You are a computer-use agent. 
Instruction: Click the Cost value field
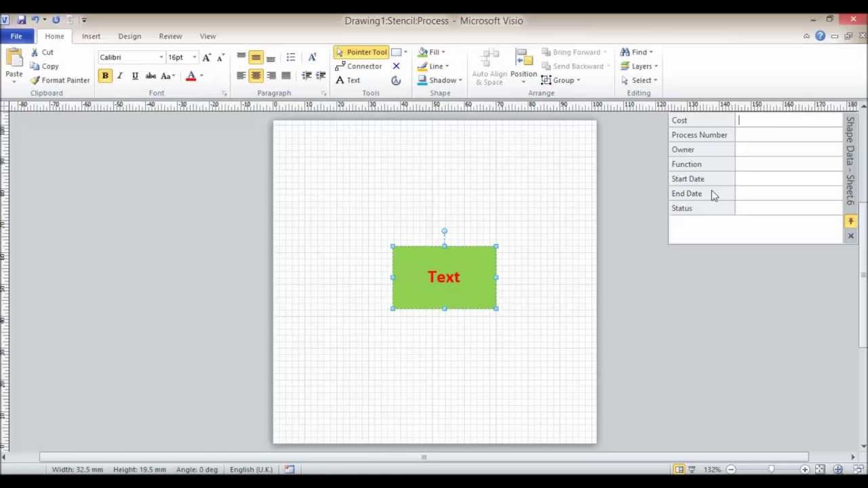point(789,120)
